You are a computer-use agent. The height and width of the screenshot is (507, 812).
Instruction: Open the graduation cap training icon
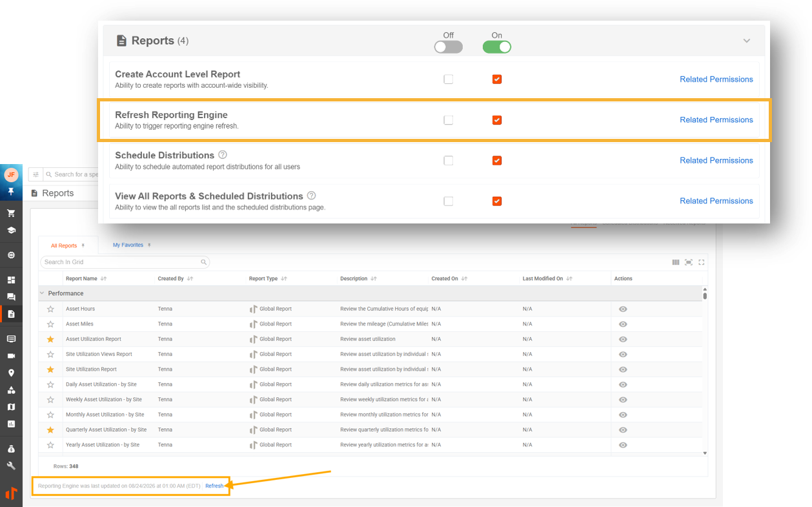click(11, 230)
